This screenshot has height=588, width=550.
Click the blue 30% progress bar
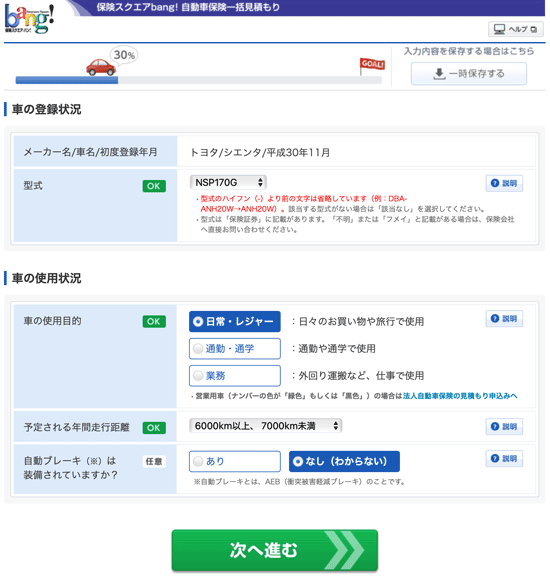pyautogui.click(x=67, y=80)
